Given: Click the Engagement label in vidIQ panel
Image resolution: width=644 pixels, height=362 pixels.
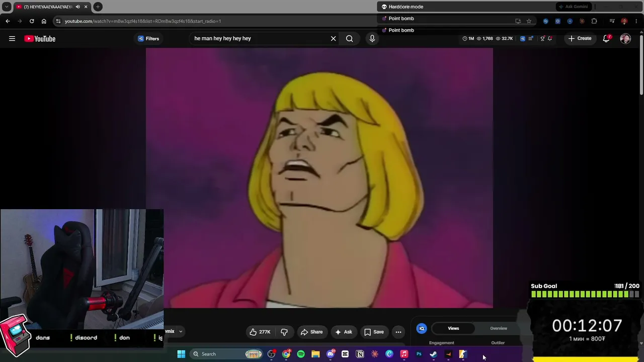Looking at the screenshot, I should (x=441, y=343).
